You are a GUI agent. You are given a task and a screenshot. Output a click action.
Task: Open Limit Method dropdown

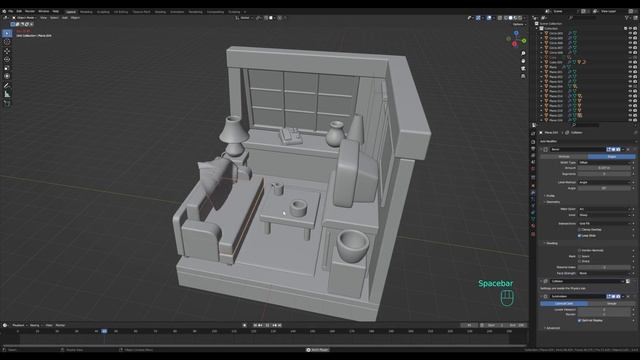604,182
